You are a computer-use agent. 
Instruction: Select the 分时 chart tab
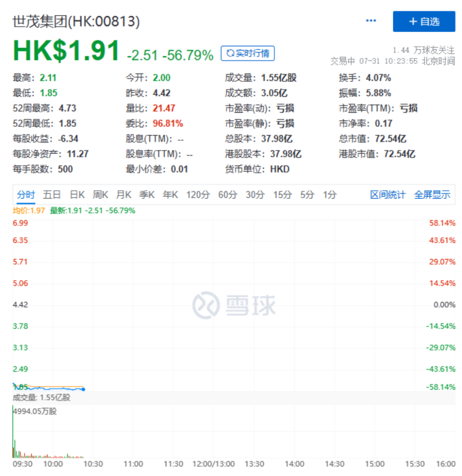pyautogui.click(x=26, y=195)
